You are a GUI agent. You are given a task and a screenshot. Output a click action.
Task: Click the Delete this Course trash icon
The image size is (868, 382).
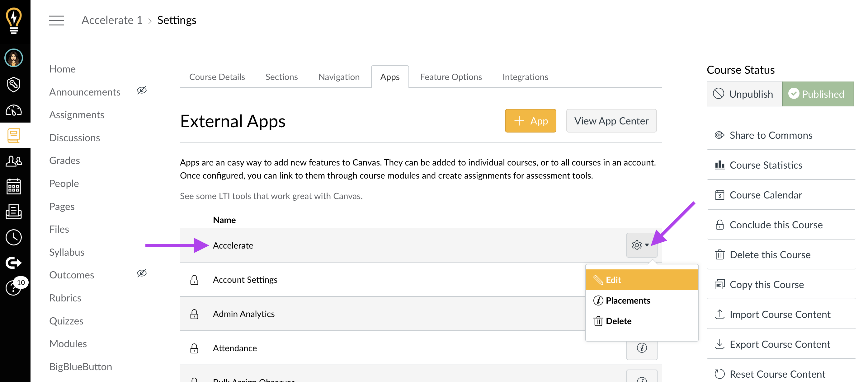coord(719,254)
